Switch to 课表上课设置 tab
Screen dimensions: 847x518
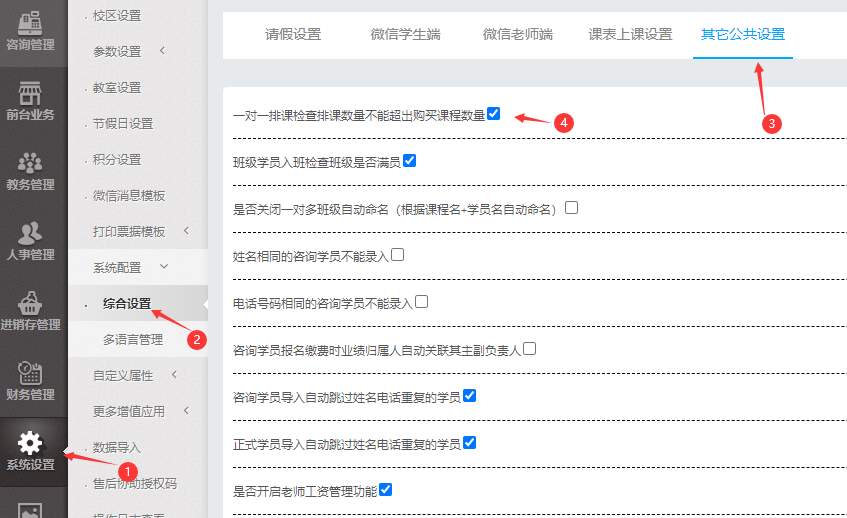click(630, 35)
